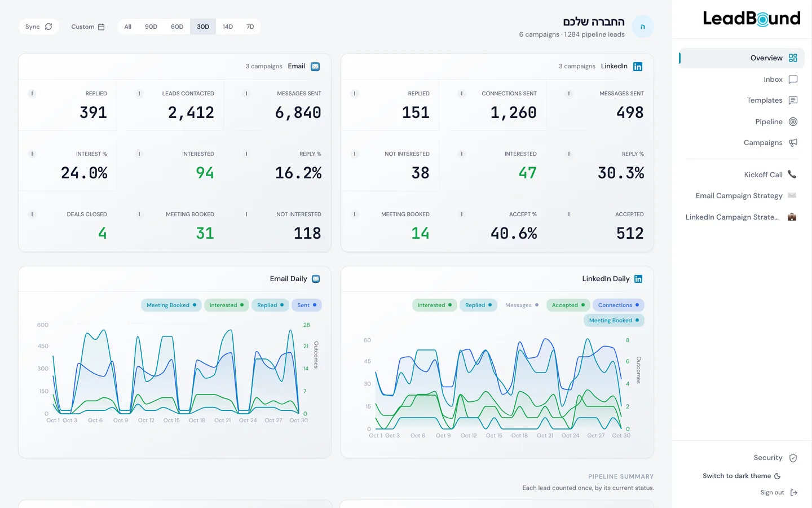Open LinkedIn Campaign Strategy link
The height and width of the screenshot is (508, 812).
pyautogui.click(x=742, y=217)
